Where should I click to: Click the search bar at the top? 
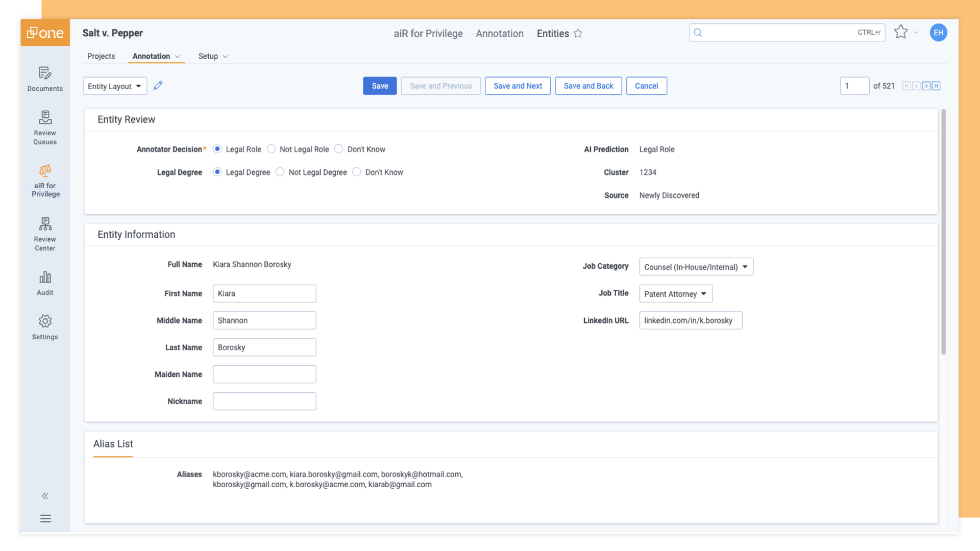(x=786, y=32)
